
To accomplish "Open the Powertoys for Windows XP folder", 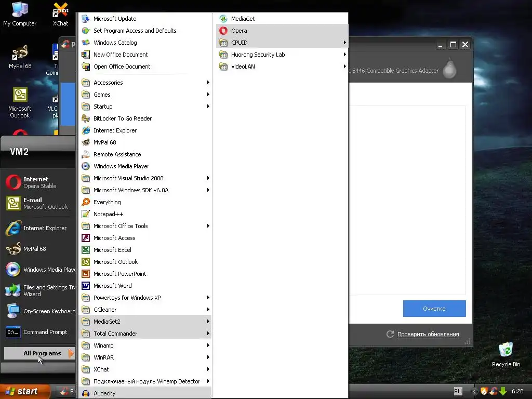I will 145,298.
